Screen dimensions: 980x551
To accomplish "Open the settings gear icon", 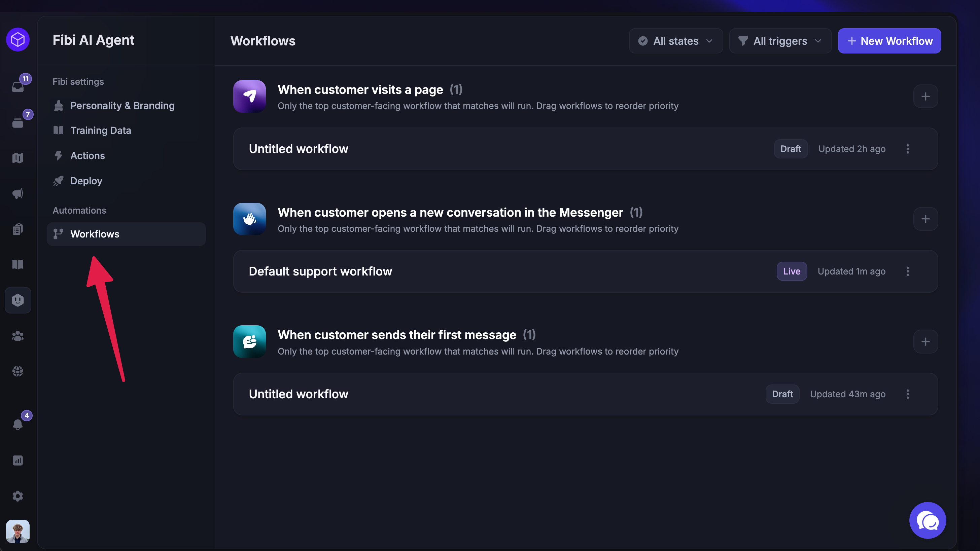I will 18,496.
